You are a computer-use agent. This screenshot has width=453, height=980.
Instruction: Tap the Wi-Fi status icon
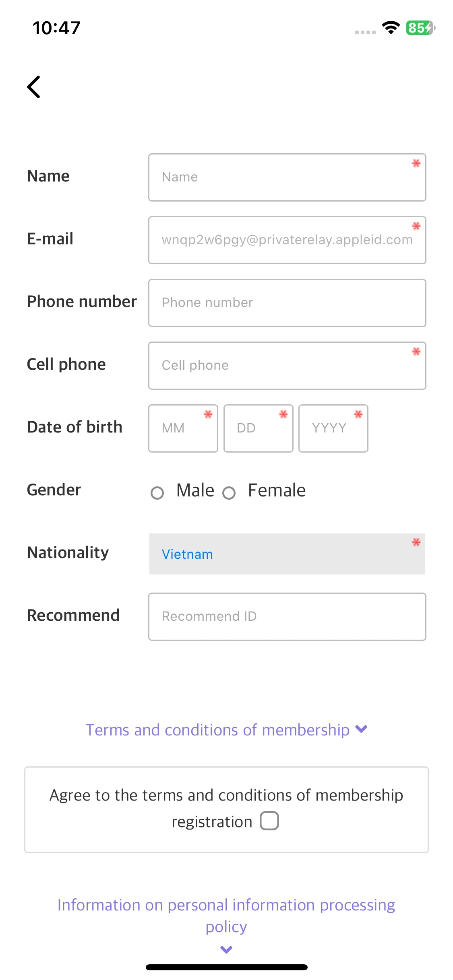click(x=391, y=28)
